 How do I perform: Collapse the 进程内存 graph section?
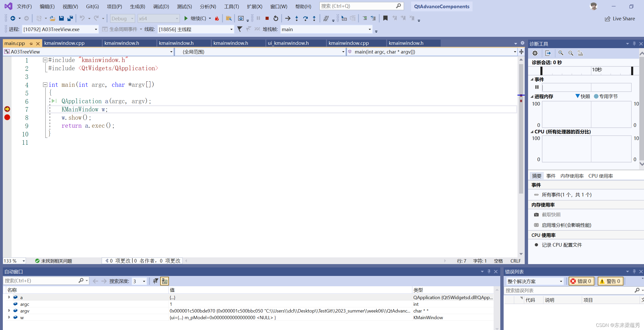pos(532,97)
